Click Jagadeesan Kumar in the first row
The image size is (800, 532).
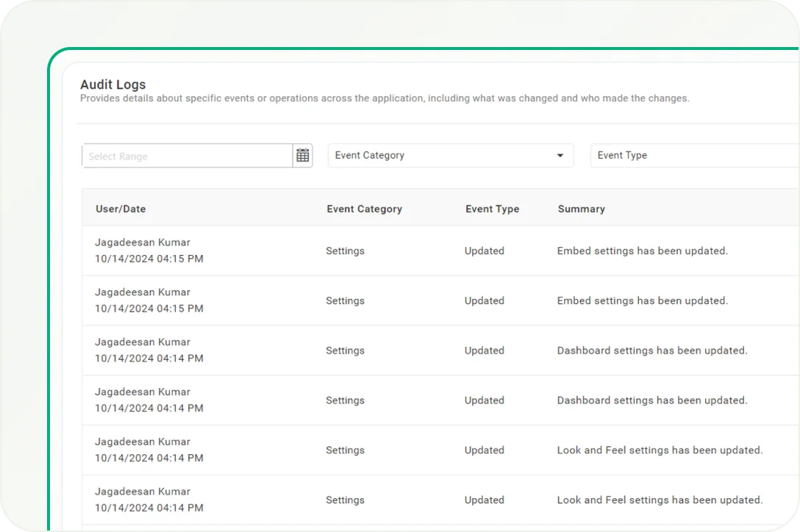coord(143,242)
